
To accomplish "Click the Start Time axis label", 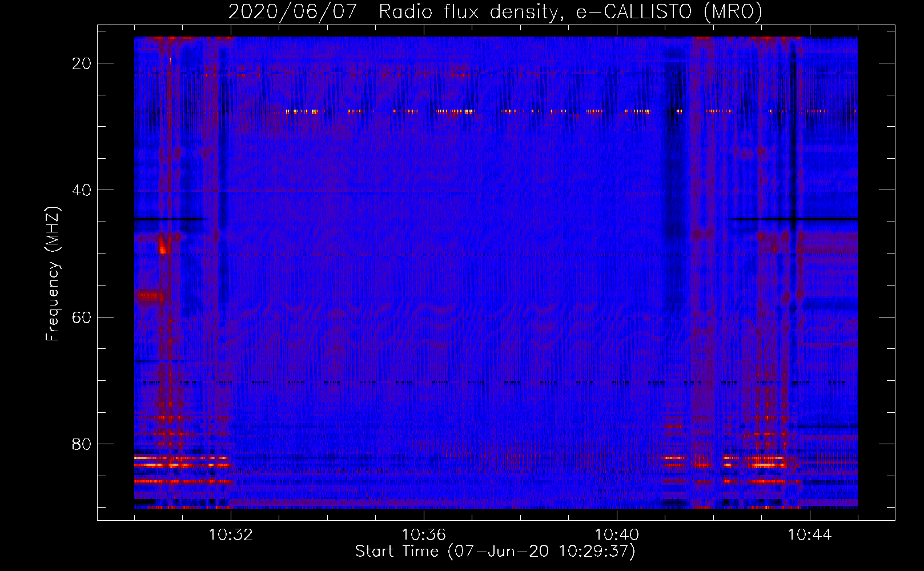I will (x=495, y=552).
